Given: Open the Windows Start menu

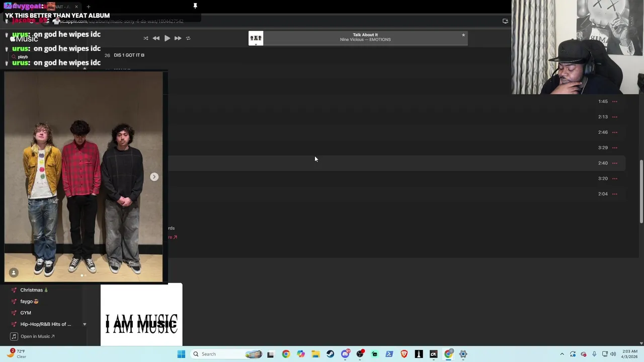Looking at the screenshot, I should pyautogui.click(x=181, y=354).
